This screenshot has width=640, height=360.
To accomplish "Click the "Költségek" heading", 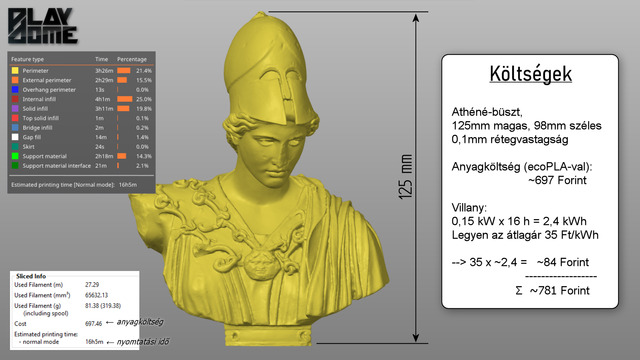I will (x=531, y=74).
